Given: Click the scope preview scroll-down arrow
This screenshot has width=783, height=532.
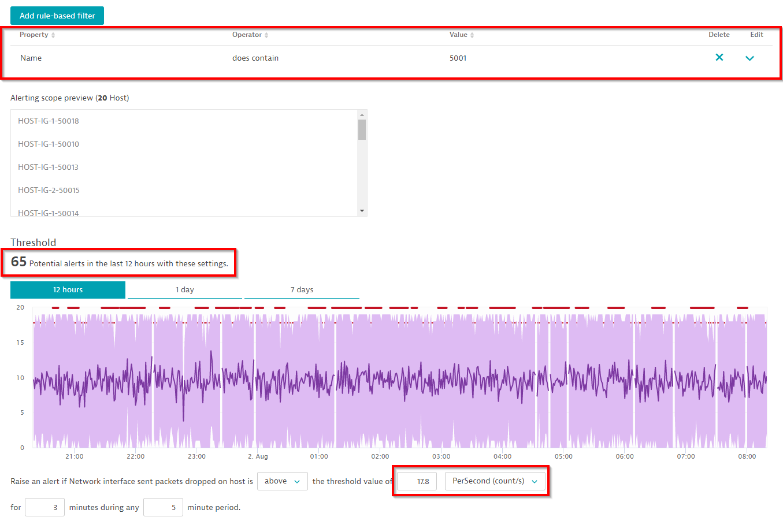Looking at the screenshot, I should pyautogui.click(x=362, y=211).
